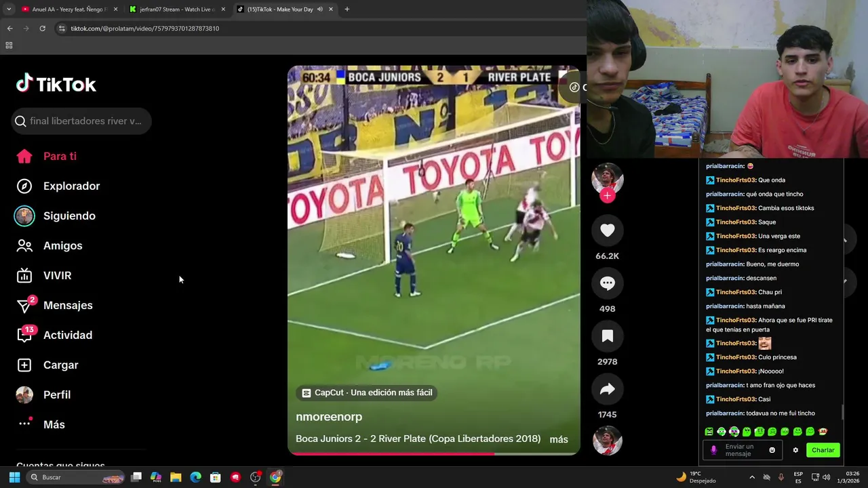
Task: Click the Charlar chat button
Action: 823,450
